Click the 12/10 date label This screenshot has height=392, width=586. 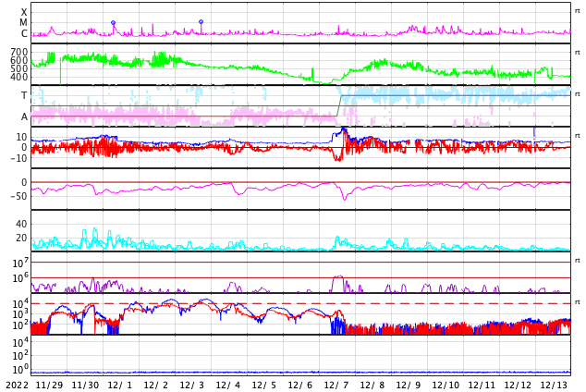[x=446, y=386]
